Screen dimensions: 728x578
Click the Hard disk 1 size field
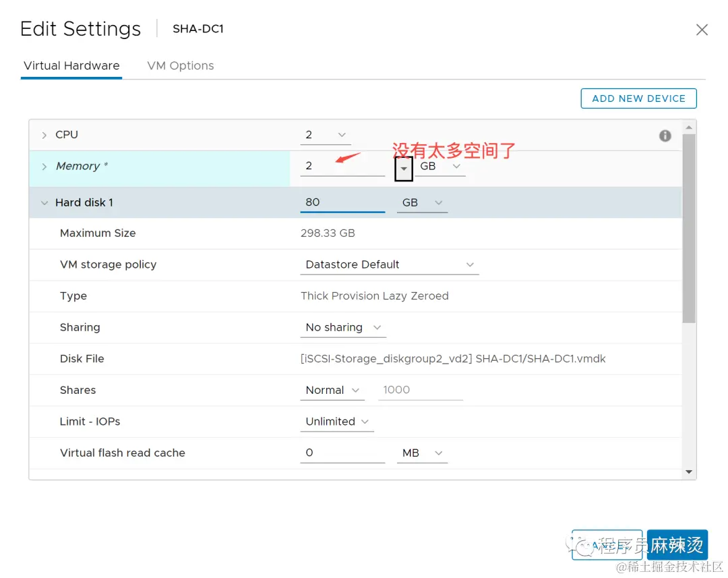point(342,202)
